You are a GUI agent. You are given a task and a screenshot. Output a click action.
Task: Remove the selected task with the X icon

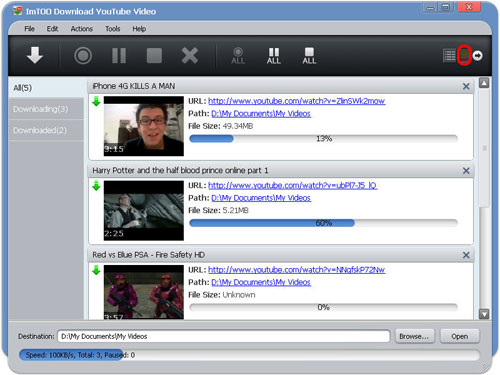(x=190, y=55)
